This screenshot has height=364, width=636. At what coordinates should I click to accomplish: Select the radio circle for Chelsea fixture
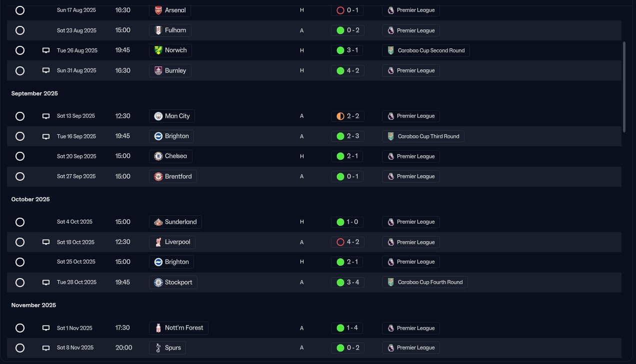click(x=20, y=156)
